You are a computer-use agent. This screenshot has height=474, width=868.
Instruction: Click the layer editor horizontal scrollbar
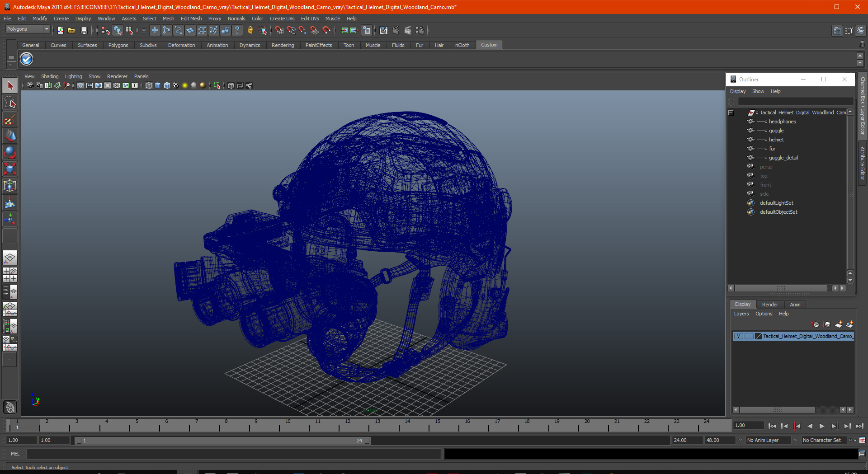click(778, 410)
